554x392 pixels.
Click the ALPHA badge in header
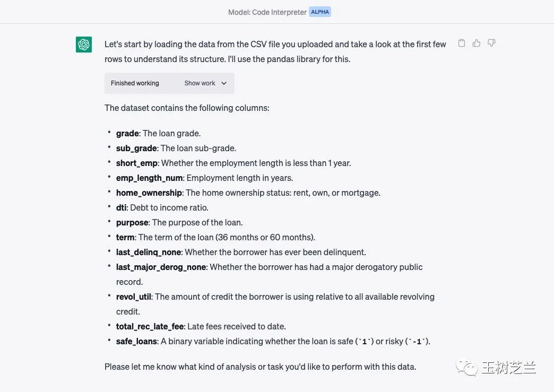320,12
